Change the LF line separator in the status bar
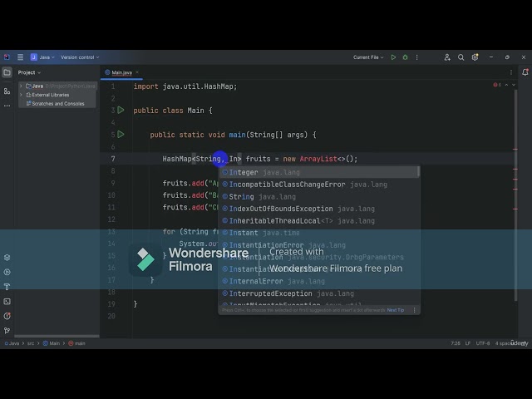The height and width of the screenshot is (399, 532). coord(468,343)
